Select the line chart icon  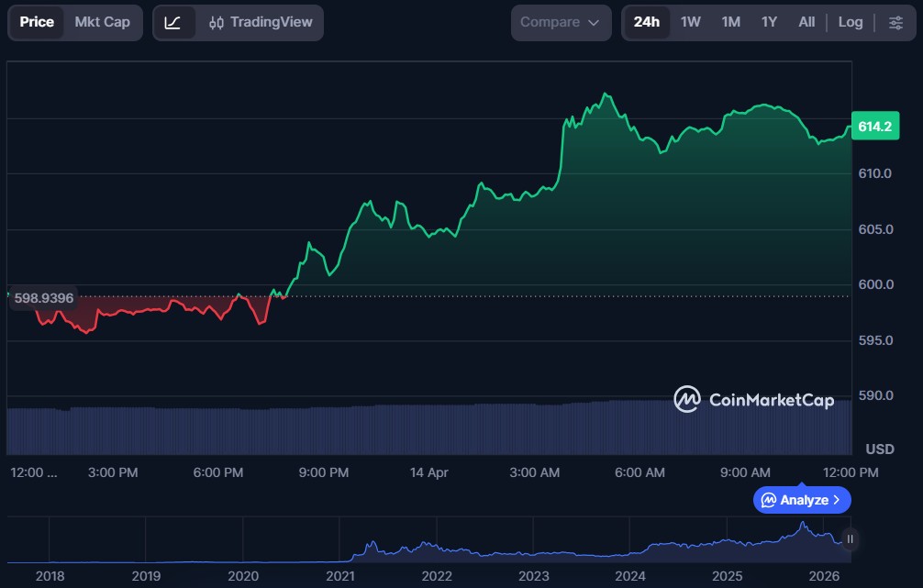(173, 22)
